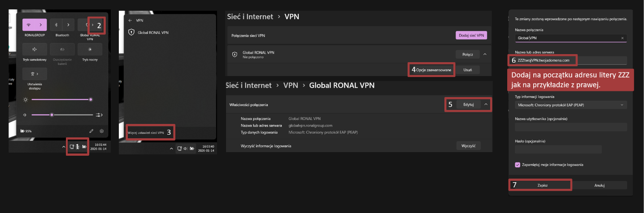The image size is (644, 213).
Task: Collapse the Global RONAL VPN entry chevron
Action: [485, 54]
